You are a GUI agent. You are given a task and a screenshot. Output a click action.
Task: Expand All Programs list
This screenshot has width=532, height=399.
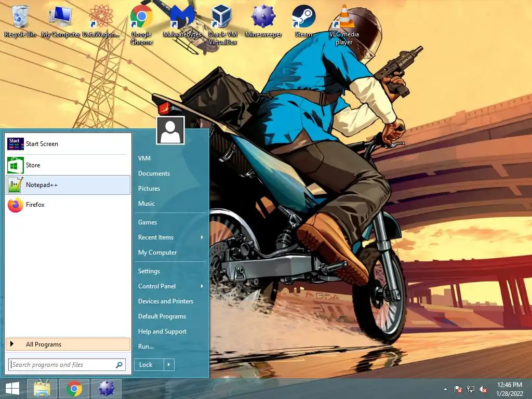(68, 344)
